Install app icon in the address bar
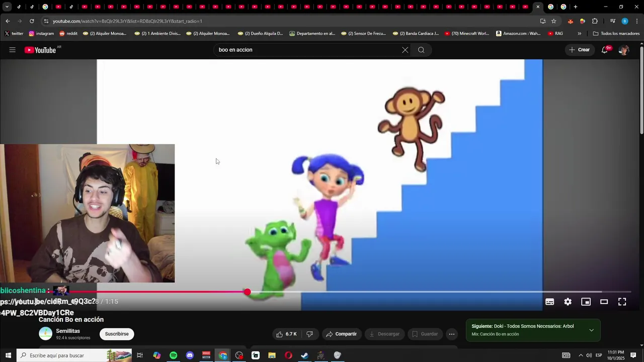644x362 pixels. tap(543, 21)
